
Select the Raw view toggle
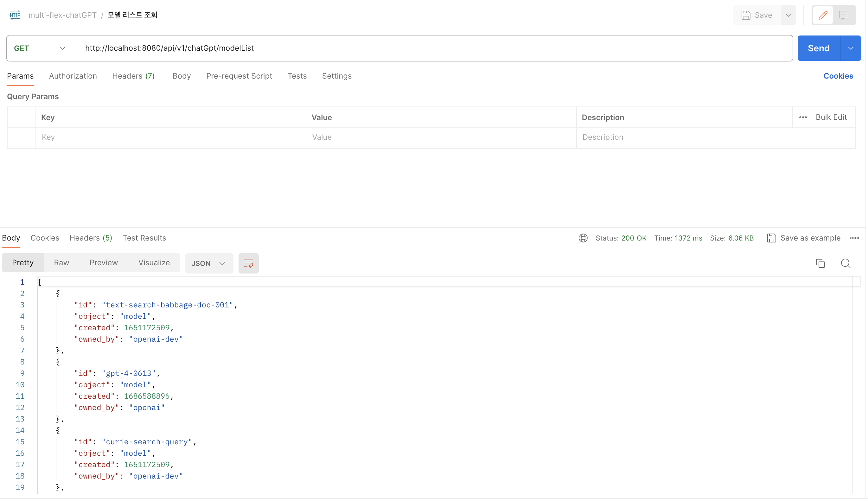click(61, 263)
